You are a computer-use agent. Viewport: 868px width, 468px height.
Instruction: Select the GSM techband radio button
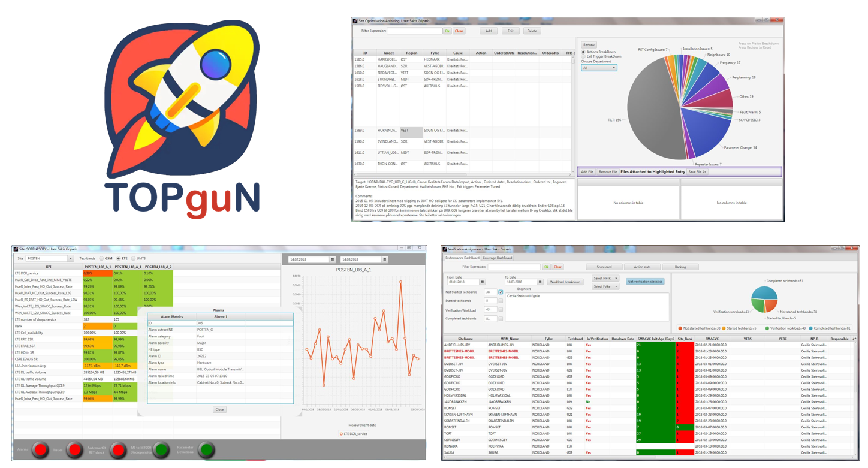click(x=102, y=258)
